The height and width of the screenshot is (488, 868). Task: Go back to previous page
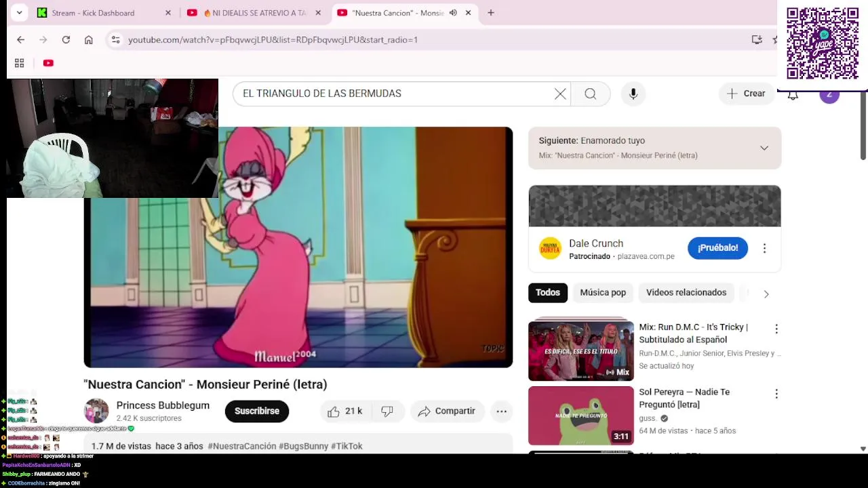coord(21,40)
